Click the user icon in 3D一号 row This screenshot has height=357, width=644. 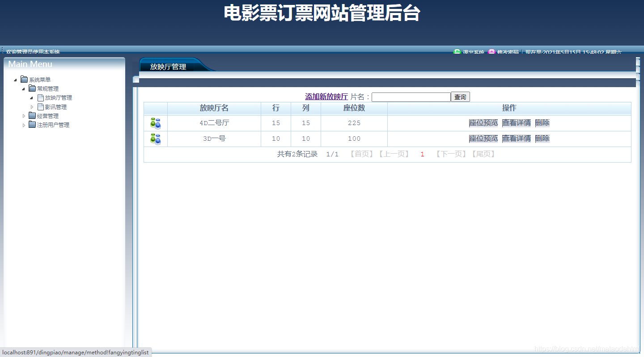coord(155,139)
